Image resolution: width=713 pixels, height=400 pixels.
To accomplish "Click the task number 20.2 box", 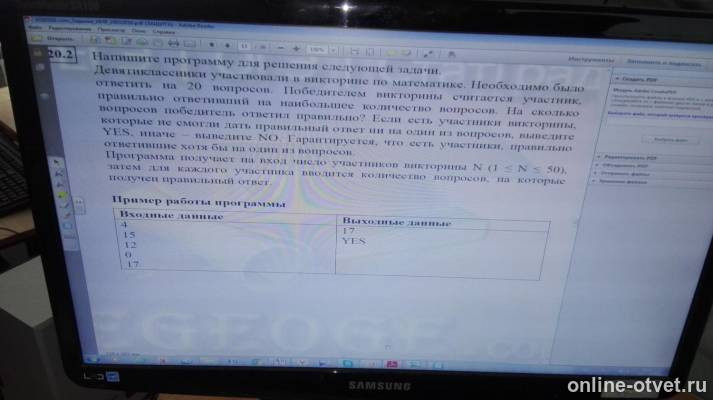I will [61, 54].
